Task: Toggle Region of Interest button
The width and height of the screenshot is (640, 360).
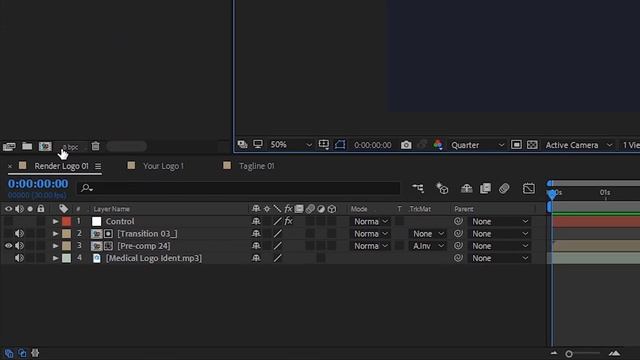Action: coord(516,144)
